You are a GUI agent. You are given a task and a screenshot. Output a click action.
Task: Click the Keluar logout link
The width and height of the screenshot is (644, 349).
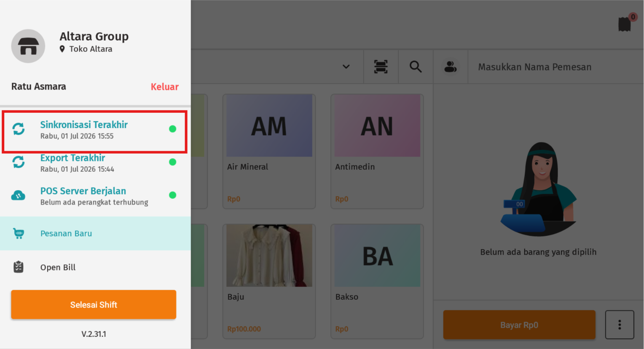click(165, 87)
